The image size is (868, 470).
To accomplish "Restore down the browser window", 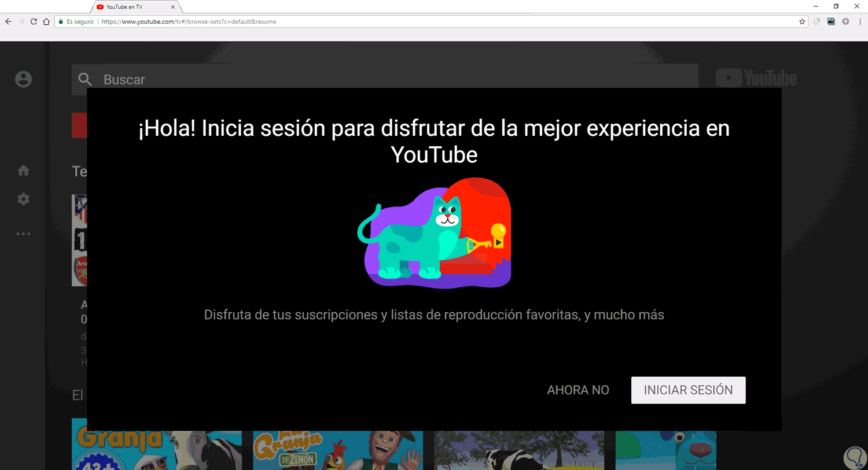I will tap(836, 6).
